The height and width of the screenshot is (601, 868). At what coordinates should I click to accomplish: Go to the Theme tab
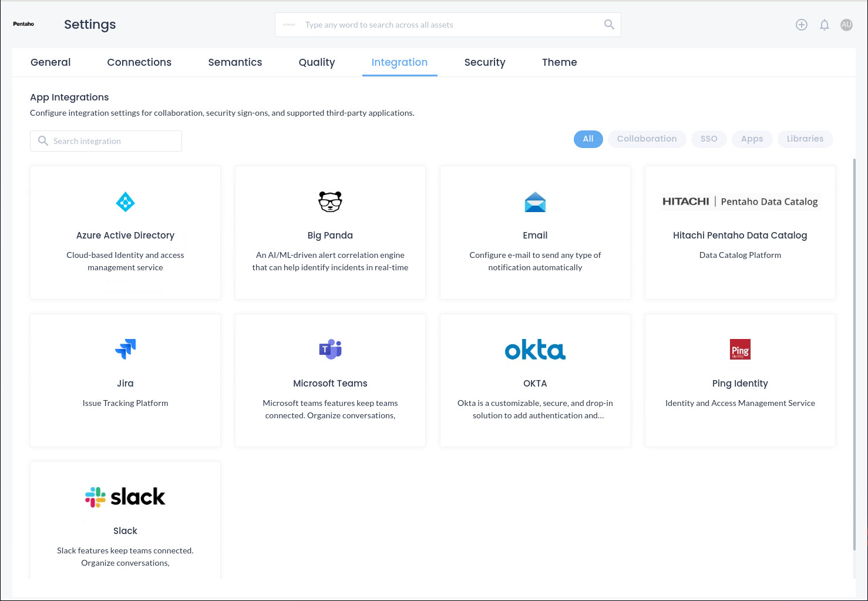559,62
